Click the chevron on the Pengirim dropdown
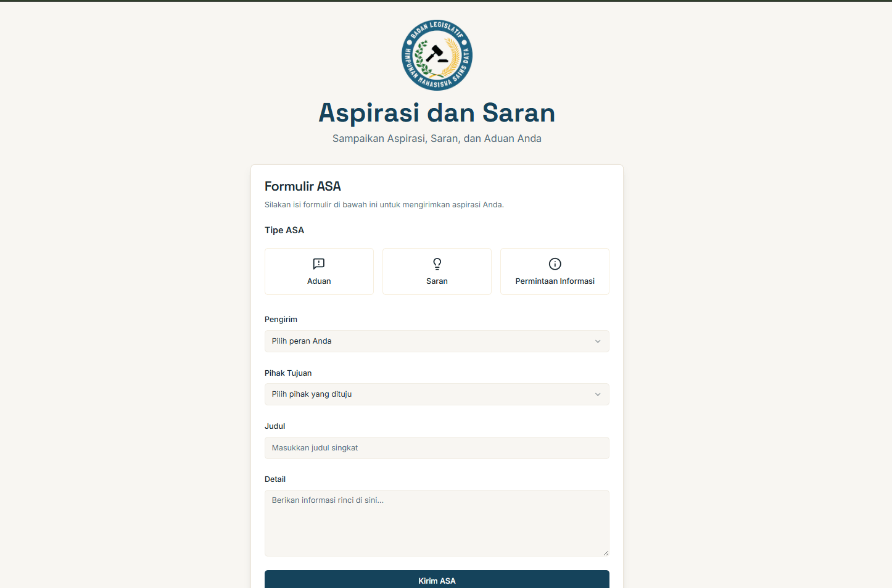Viewport: 892px width, 588px height. pos(597,341)
